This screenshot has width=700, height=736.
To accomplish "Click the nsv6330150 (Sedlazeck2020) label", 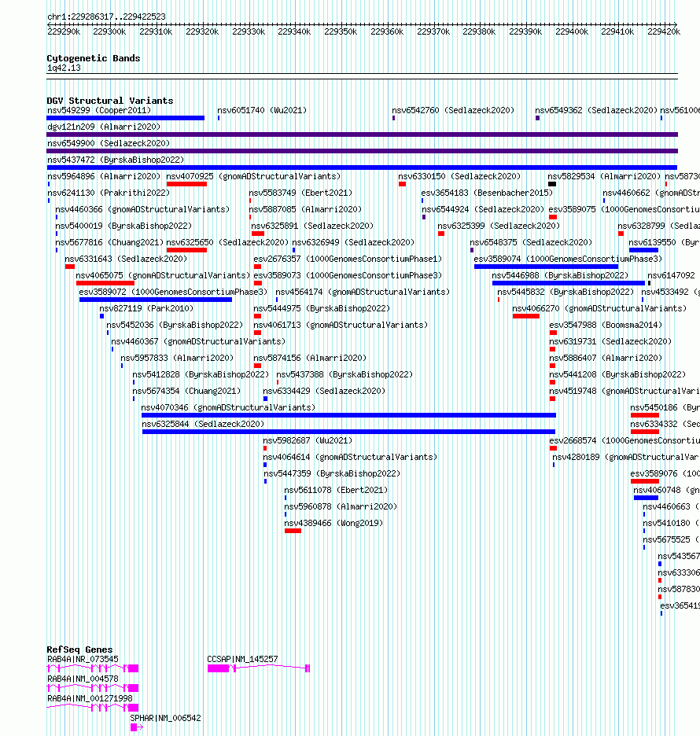I will 459,176.
